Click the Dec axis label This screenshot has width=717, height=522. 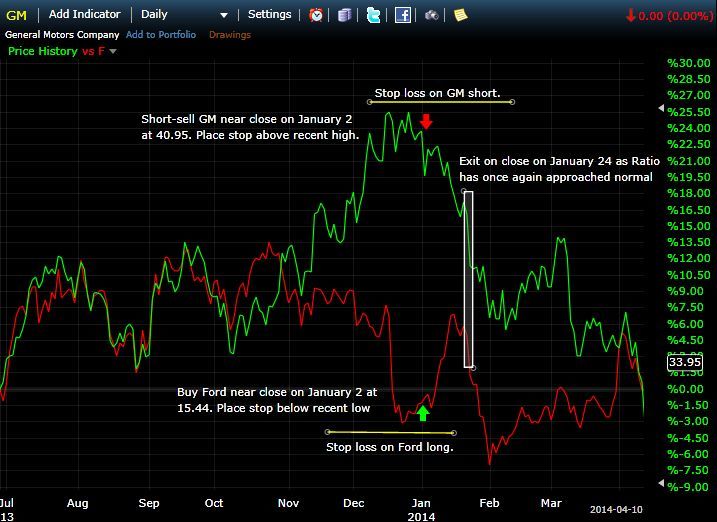353,503
